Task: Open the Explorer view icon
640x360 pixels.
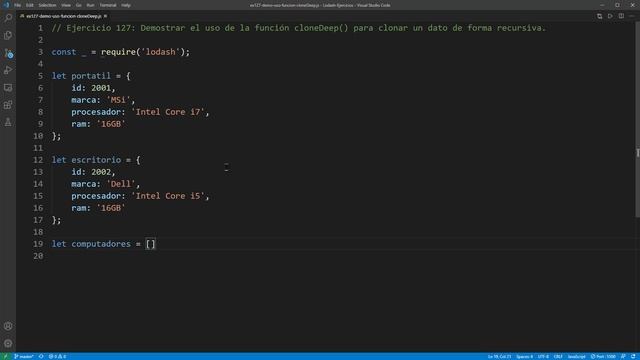Action: tap(8, 36)
